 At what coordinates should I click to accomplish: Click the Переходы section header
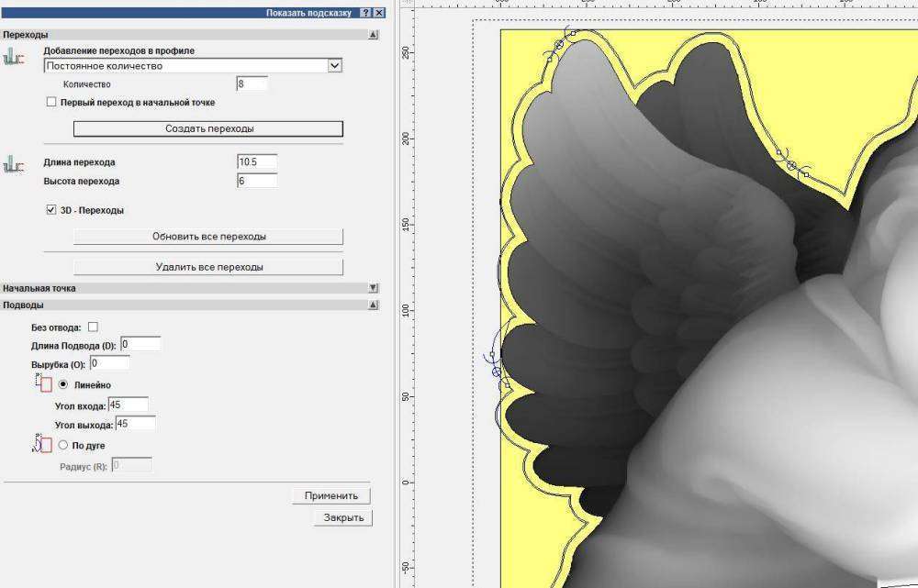184,34
